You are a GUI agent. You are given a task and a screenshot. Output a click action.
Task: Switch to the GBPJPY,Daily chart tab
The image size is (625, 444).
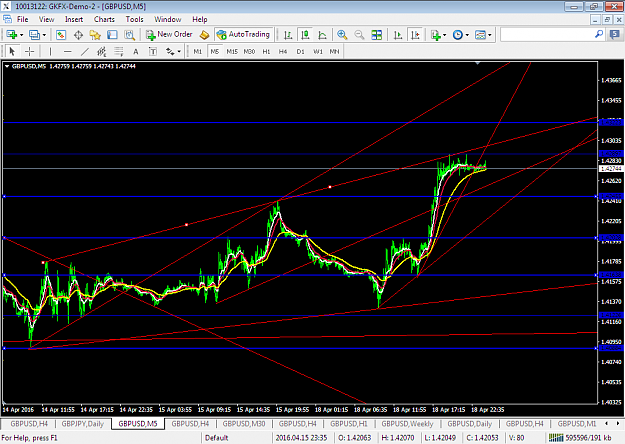pos(83,424)
